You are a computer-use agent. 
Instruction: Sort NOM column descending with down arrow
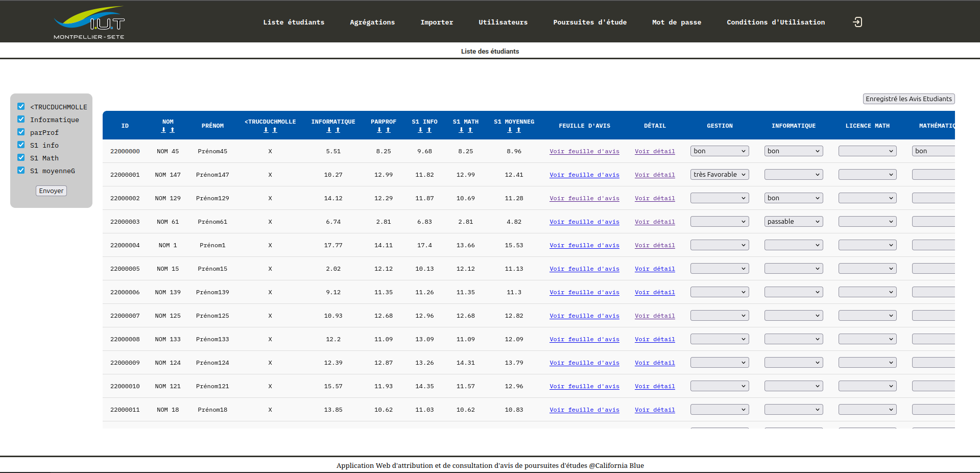[x=163, y=130]
